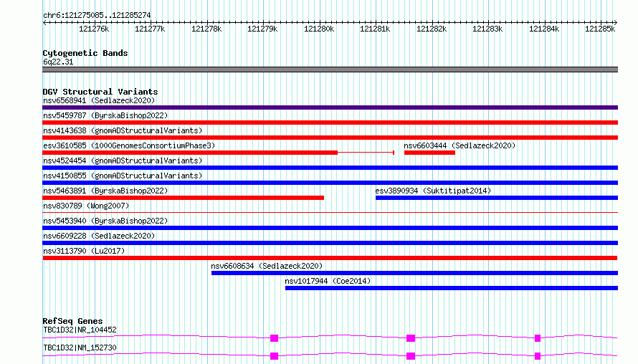
Task: Select esv3610585 (1000GenomesConsortiumPhase3) label
Action: pos(129,145)
